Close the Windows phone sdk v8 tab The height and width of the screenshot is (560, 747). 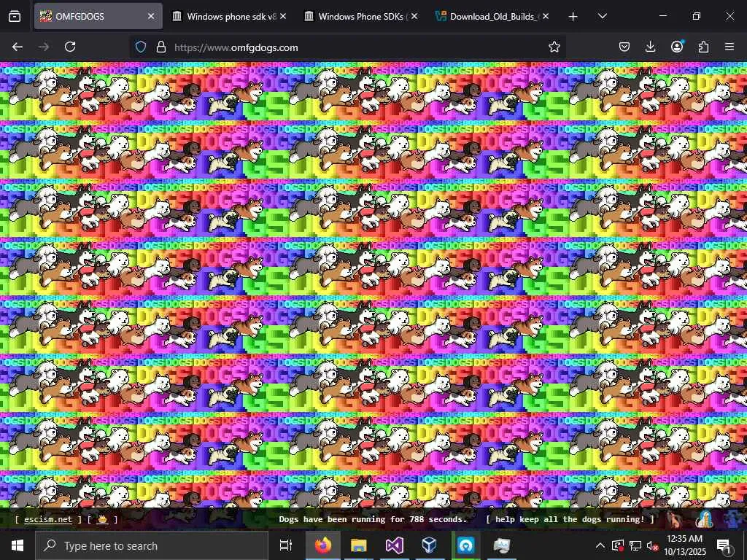click(x=283, y=16)
